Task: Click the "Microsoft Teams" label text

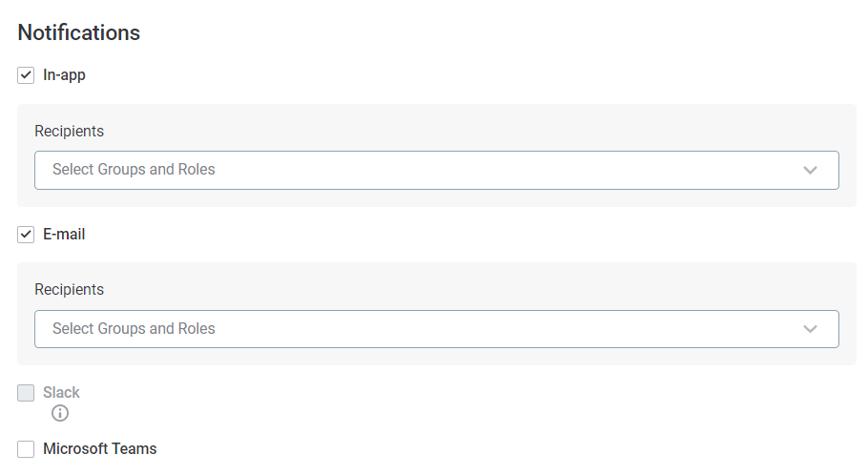Action: tap(99, 448)
